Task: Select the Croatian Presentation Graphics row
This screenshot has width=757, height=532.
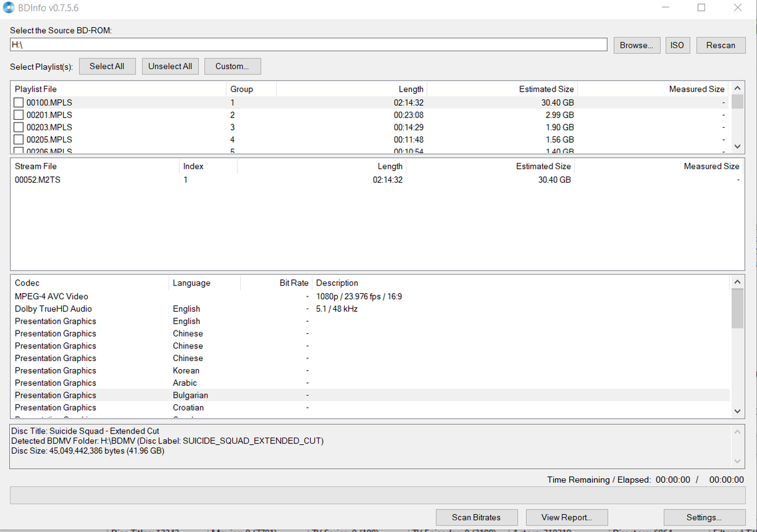Action: pos(371,408)
